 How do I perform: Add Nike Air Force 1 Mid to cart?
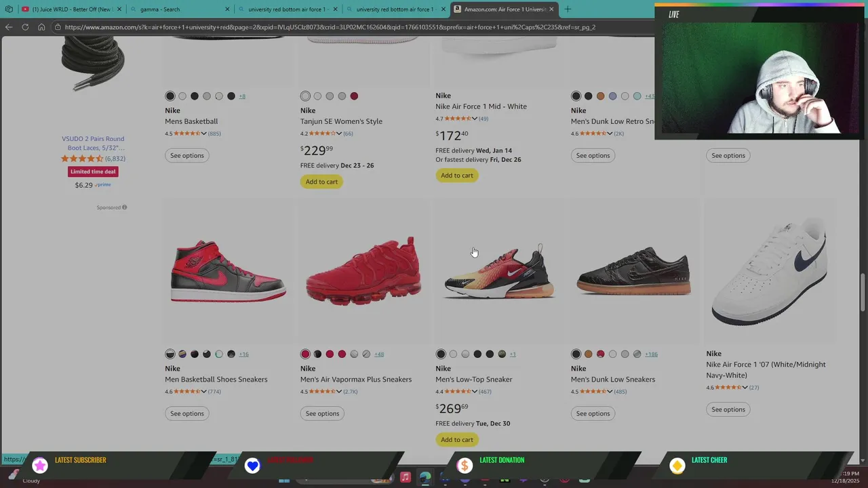(x=457, y=176)
